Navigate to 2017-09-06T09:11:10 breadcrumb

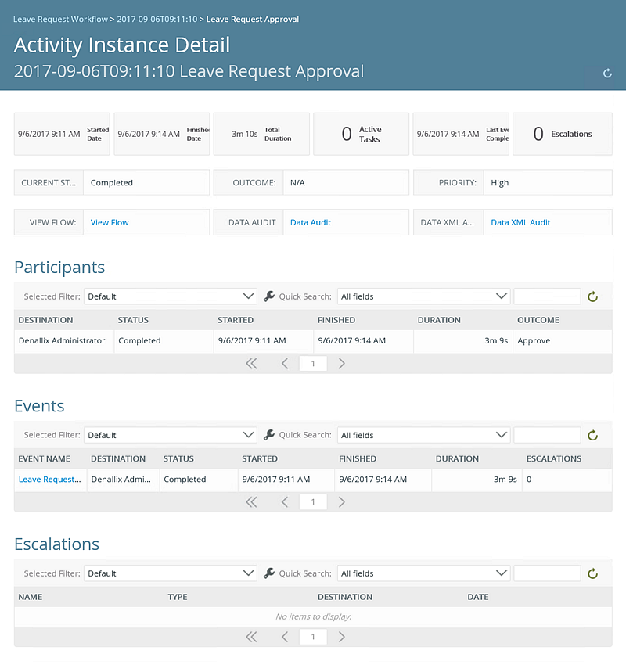point(156,19)
